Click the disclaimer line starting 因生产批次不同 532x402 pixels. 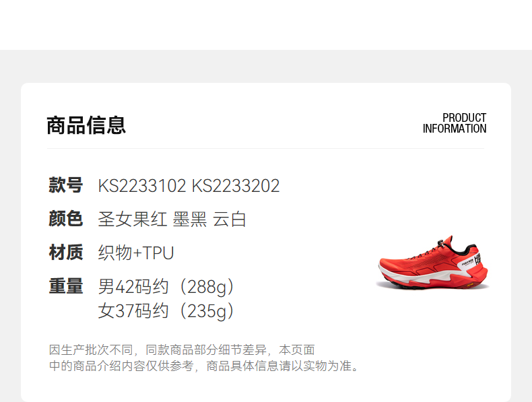(182, 349)
